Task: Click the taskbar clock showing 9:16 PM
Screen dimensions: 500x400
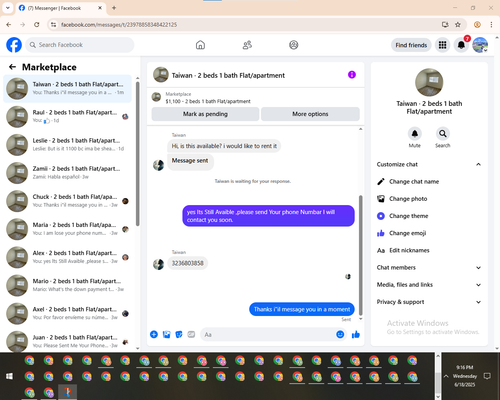Action: [465, 376]
